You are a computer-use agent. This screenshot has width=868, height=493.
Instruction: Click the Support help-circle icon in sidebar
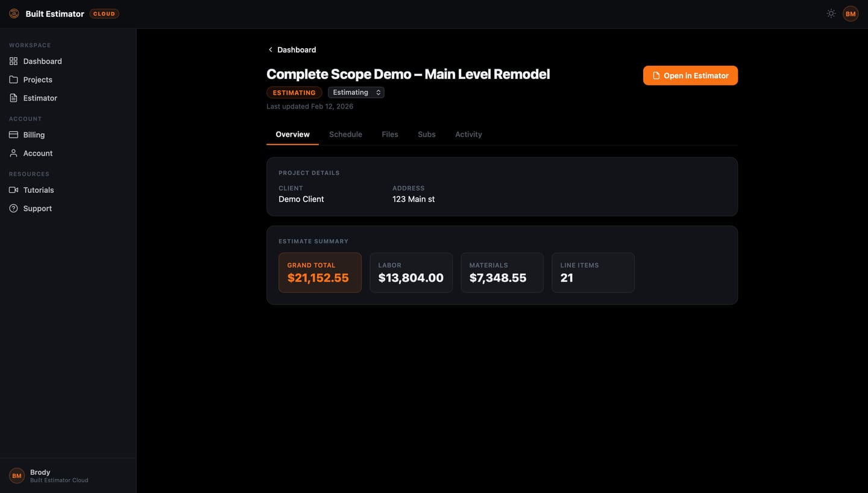(x=13, y=209)
